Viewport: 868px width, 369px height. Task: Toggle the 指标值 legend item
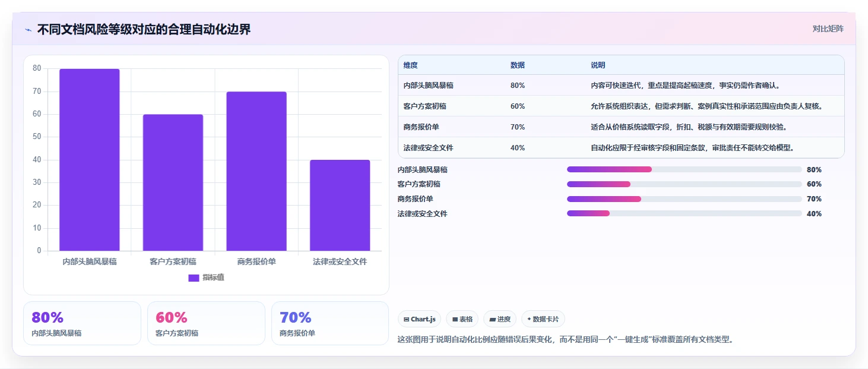tap(206, 277)
